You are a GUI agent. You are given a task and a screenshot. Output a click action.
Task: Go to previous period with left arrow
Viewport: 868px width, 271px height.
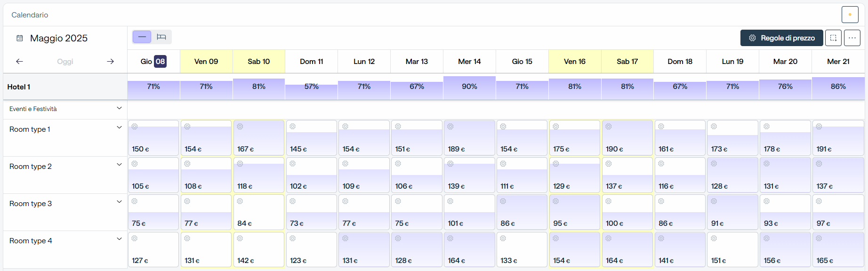click(19, 61)
